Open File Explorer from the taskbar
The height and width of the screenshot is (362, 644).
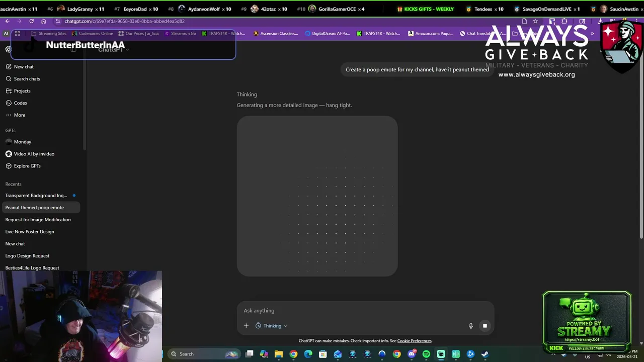point(278,354)
